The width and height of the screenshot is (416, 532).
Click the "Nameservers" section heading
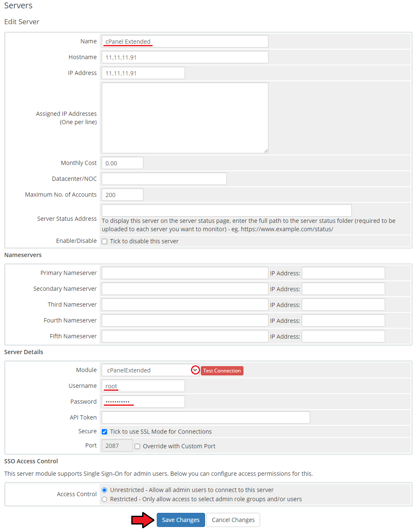pos(23,255)
